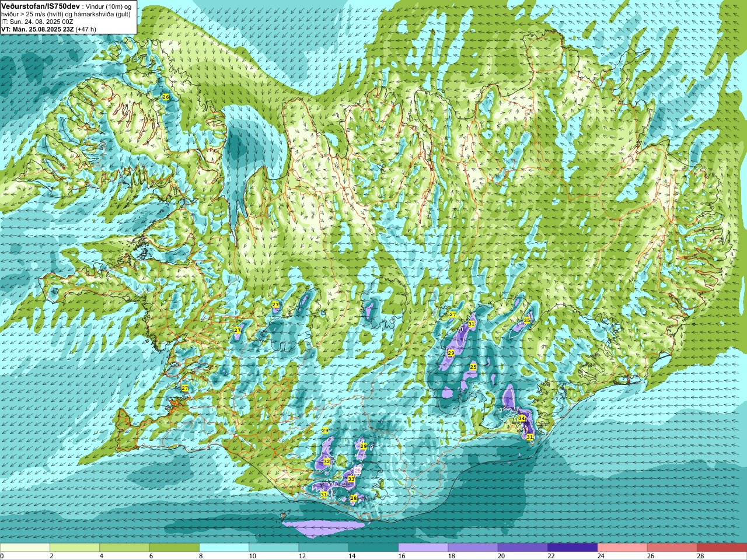Click the yellow gust marker labeled 33
747x560 pixels.
click(351, 479)
